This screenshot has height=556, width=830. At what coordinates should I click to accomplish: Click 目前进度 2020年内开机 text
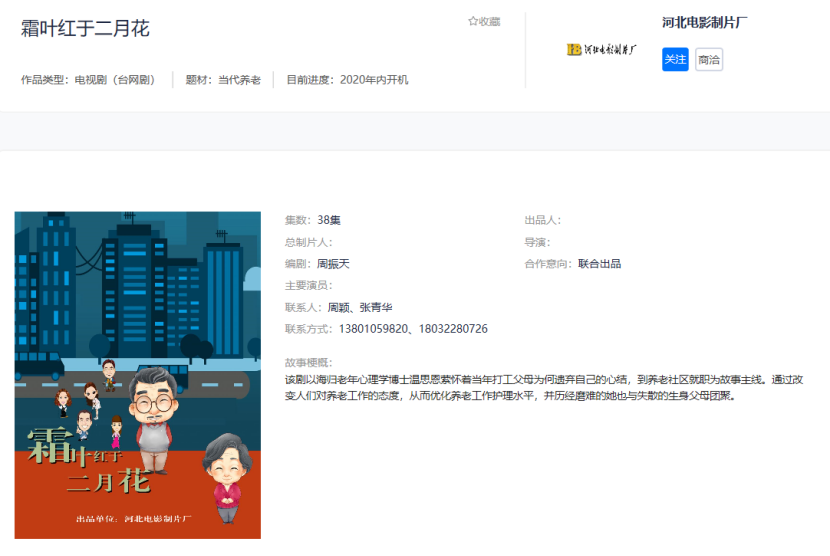pyautogui.click(x=347, y=80)
